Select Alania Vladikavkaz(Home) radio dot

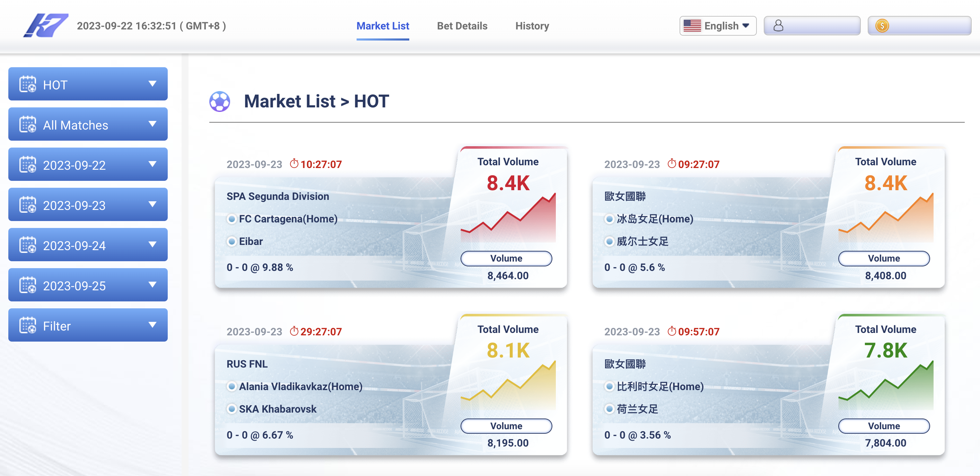[x=231, y=387]
